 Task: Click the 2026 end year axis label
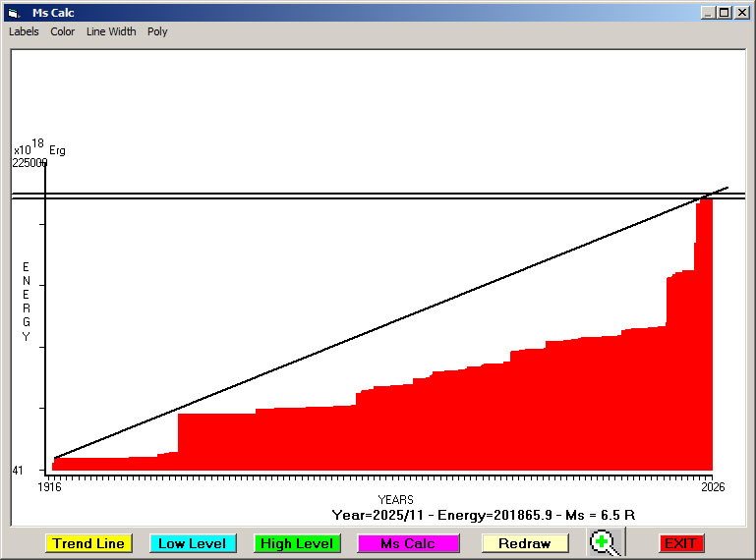712,487
